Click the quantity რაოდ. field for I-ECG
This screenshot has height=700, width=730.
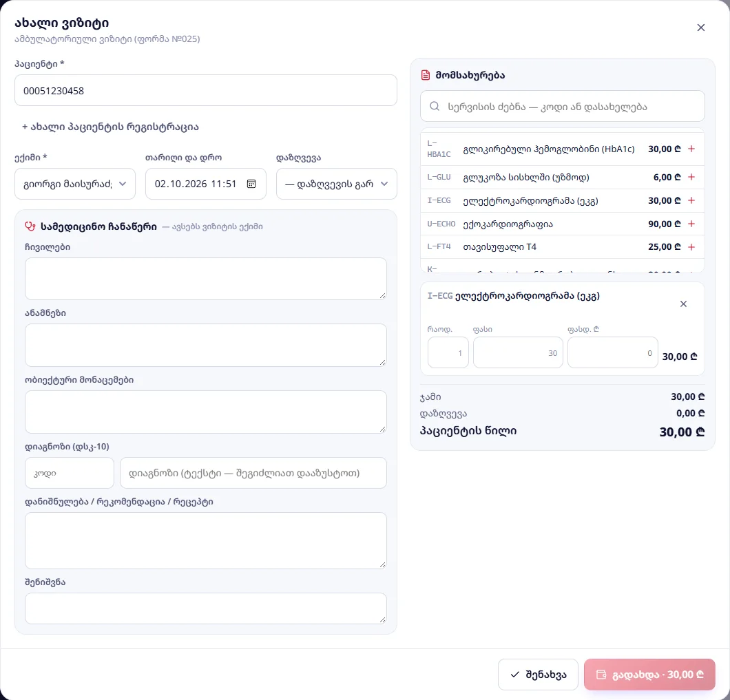click(x=448, y=353)
